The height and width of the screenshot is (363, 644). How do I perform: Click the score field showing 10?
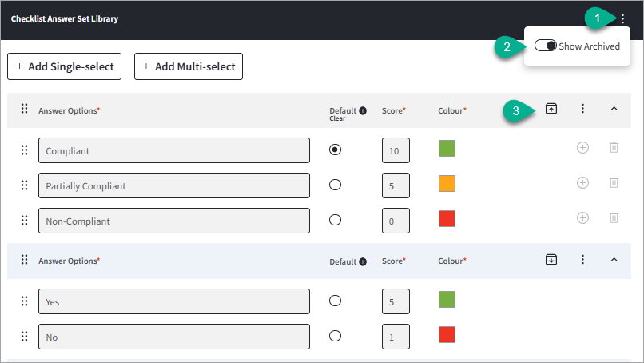[396, 150]
